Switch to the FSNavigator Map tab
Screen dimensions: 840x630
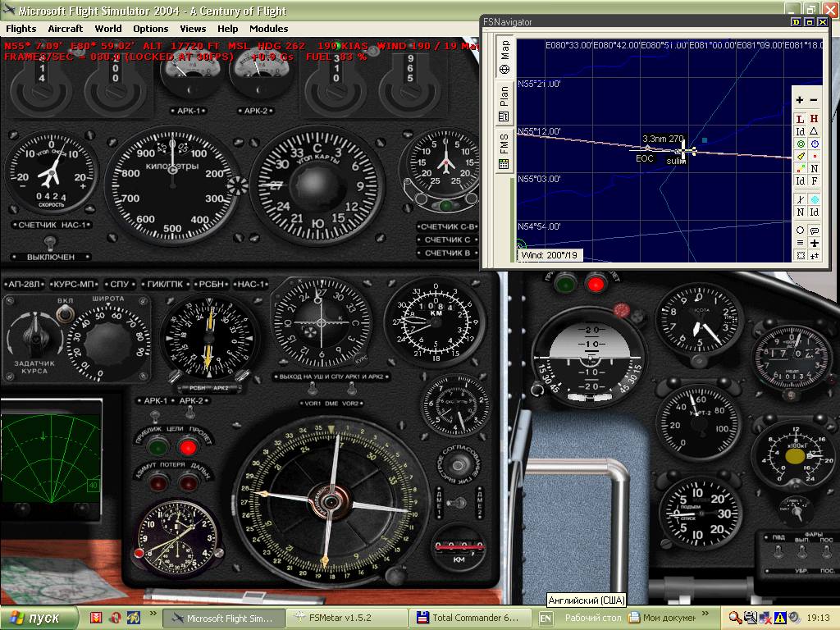pos(504,57)
